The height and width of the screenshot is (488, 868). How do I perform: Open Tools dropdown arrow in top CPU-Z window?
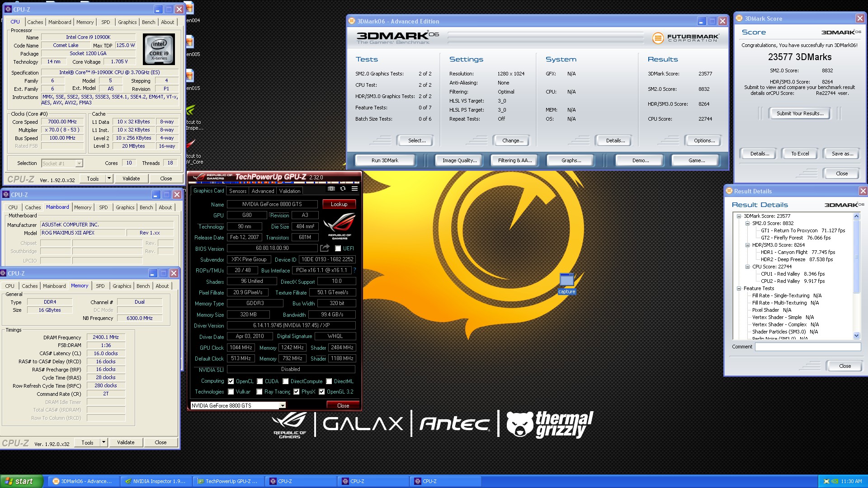(109, 178)
